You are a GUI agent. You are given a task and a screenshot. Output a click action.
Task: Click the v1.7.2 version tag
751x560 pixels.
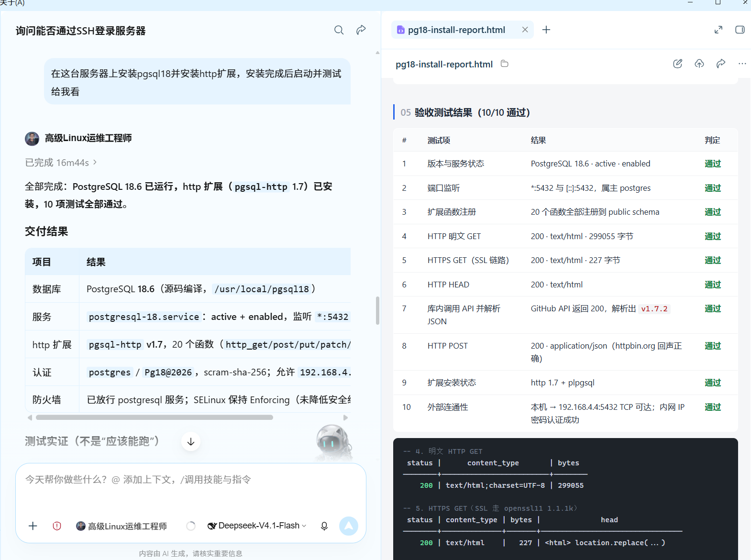(654, 309)
